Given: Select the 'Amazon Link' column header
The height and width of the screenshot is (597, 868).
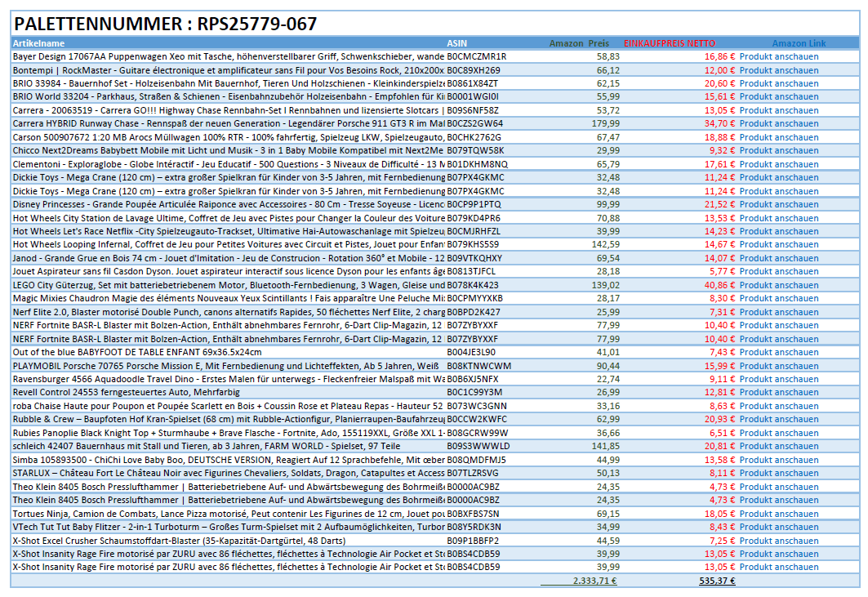Looking at the screenshot, I should 799,43.
